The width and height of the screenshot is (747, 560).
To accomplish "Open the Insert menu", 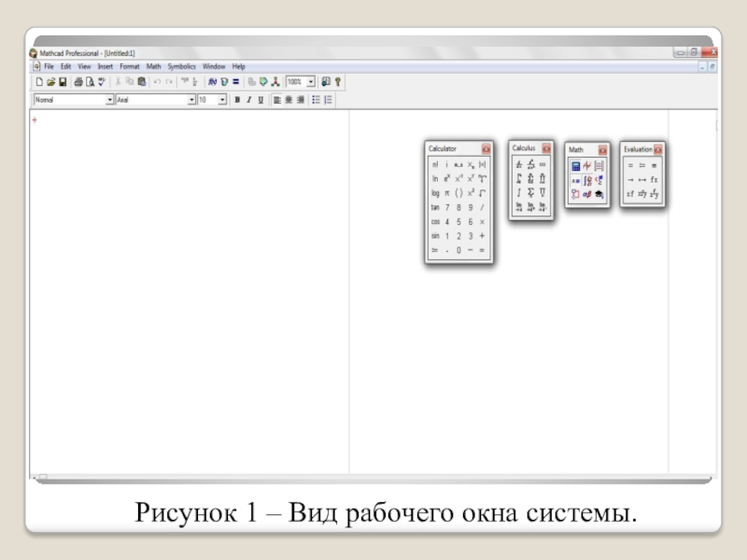I will click(106, 66).
